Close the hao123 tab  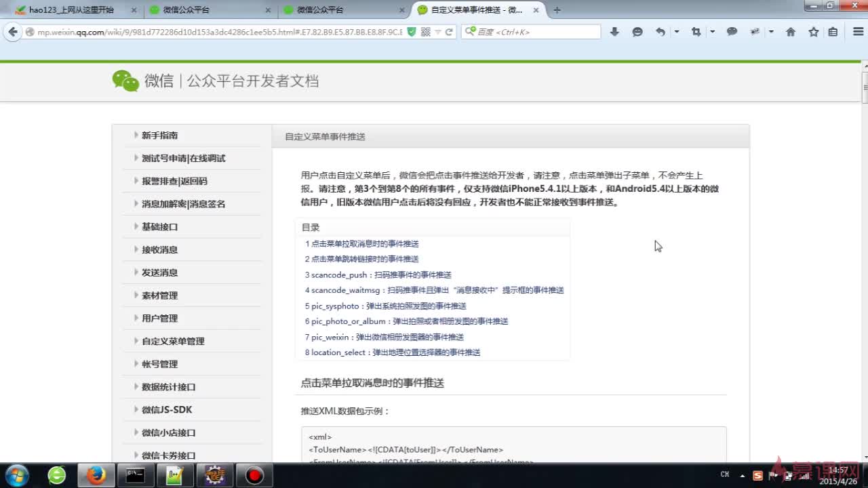(x=133, y=10)
